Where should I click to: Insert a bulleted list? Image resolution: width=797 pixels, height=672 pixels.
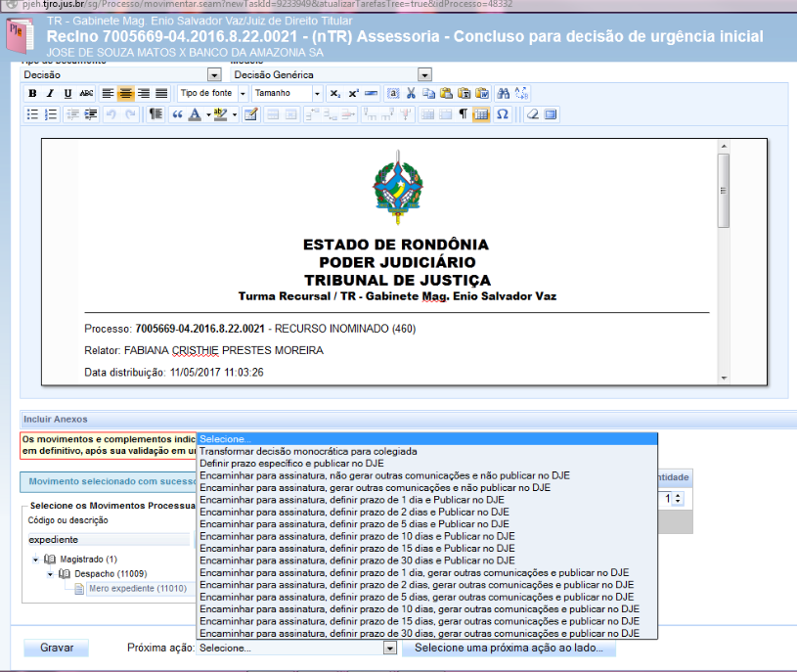pos(32,114)
